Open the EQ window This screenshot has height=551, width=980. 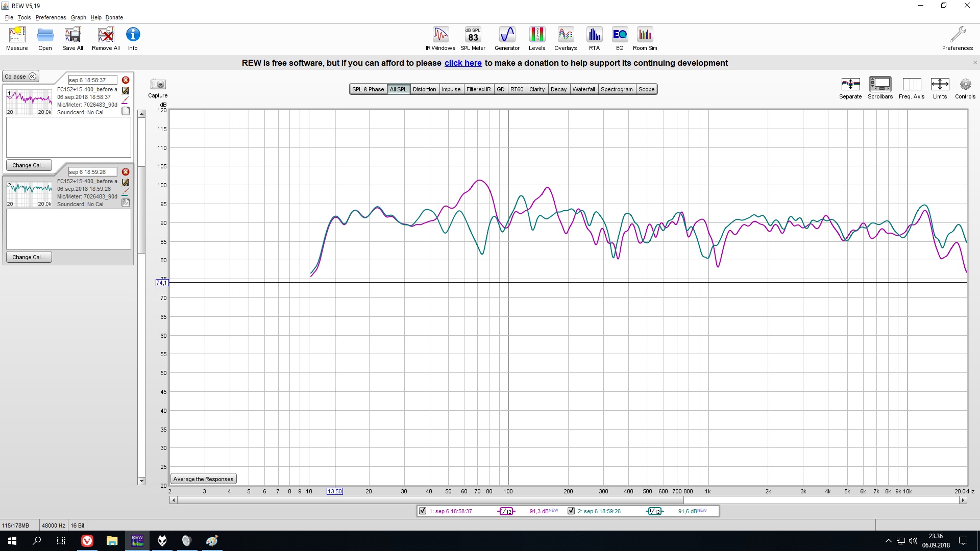tap(620, 39)
